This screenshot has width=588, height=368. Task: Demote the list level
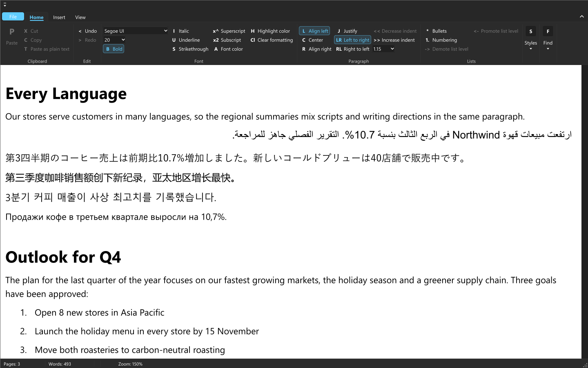[x=446, y=49]
